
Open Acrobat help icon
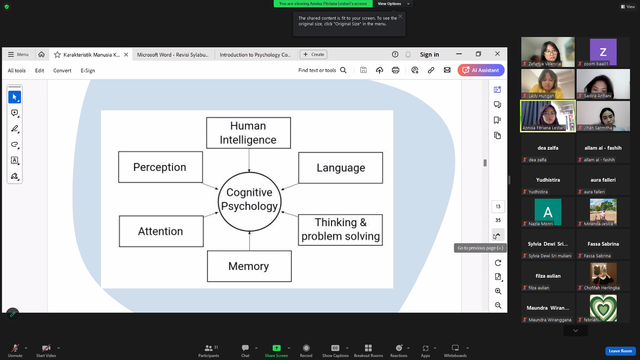click(395, 54)
